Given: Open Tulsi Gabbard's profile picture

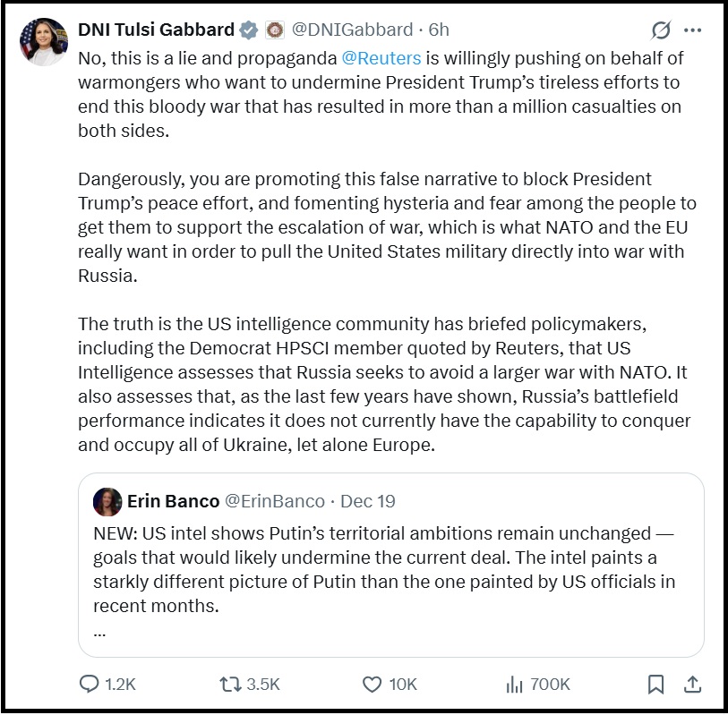Looking at the screenshot, I should (x=43, y=42).
